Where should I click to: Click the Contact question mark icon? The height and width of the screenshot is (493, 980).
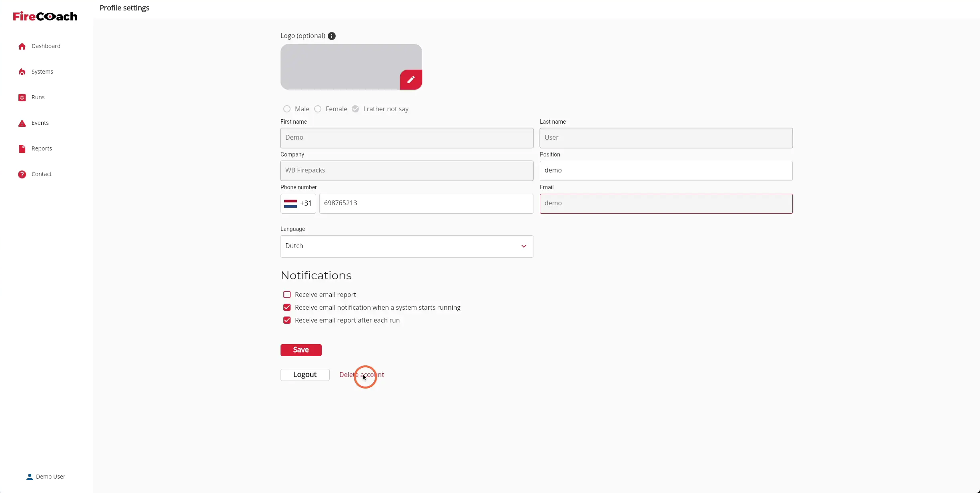tap(22, 174)
